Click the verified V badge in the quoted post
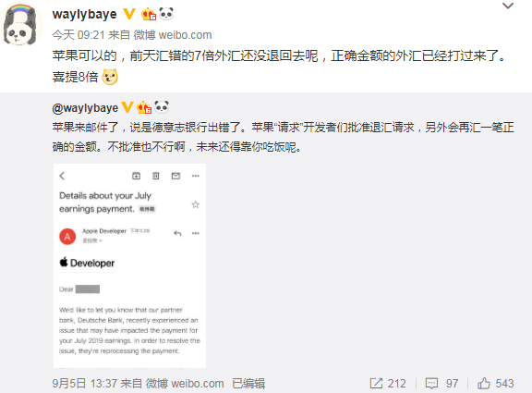The image size is (532, 393). pyautogui.click(x=127, y=107)
